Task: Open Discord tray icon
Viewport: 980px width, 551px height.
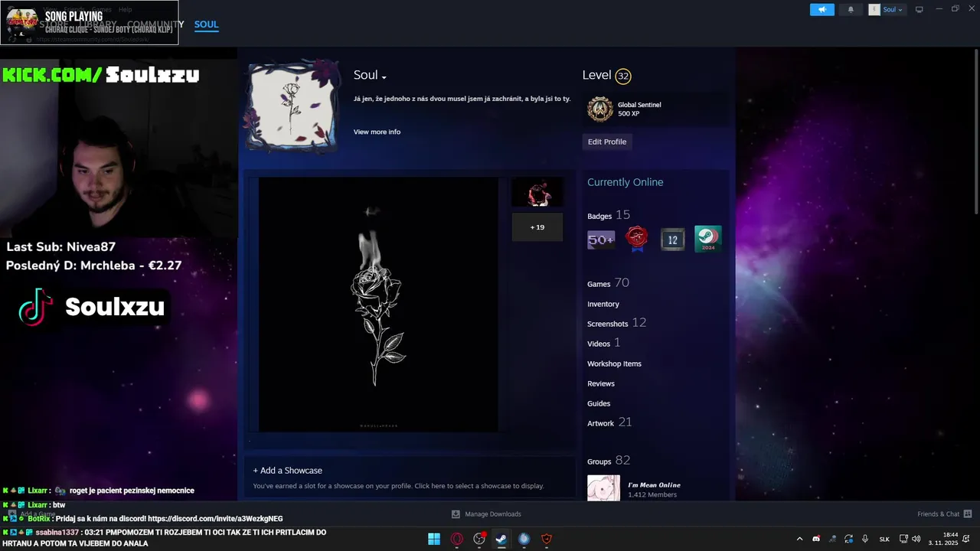Action: tap(816, 539)
